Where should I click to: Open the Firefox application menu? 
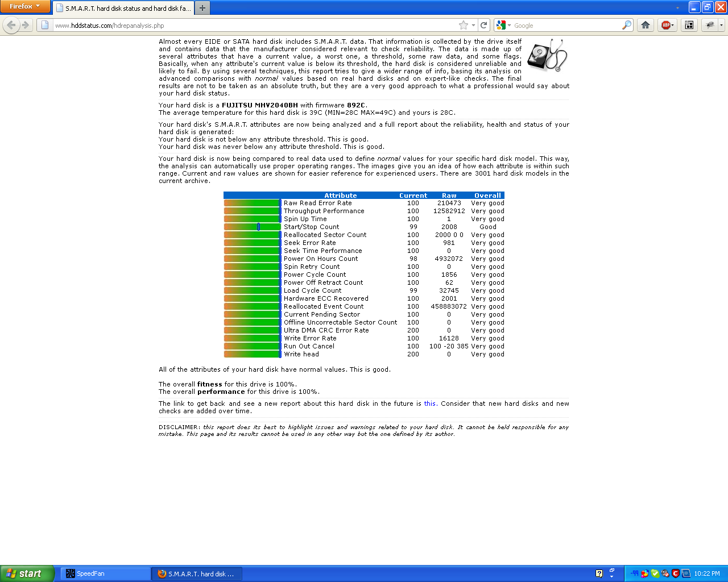(x=25, y=6)
